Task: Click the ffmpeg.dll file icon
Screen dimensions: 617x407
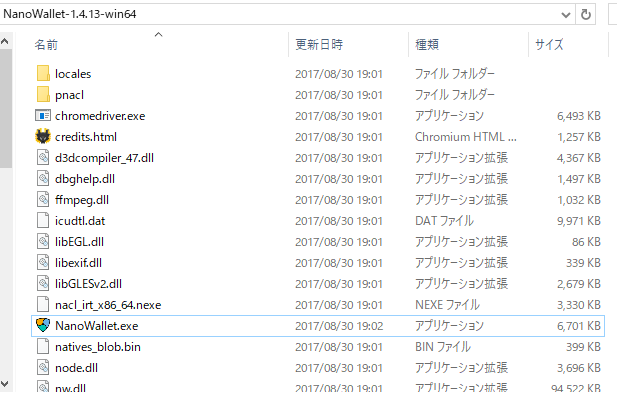Action: point(42,199)
